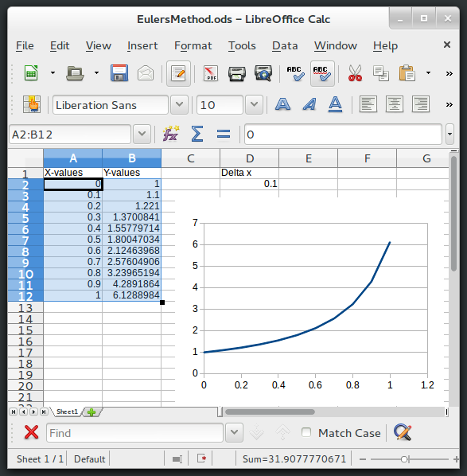This screenshot has height=476, width=467.
Task: Toggle Edit Mode pencil button
Action: pos(178,73)
